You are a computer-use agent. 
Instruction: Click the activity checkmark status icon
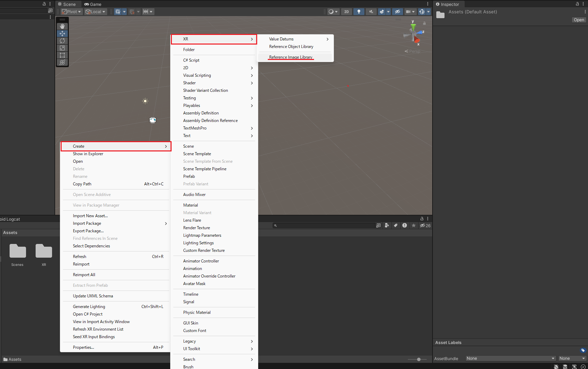[x=583, y=367]
